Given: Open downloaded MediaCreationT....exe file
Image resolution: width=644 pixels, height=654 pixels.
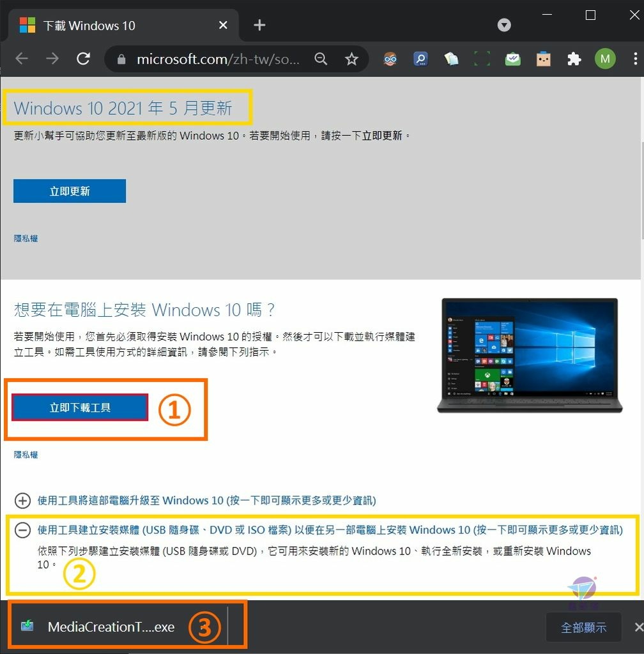Looking at the screenshot, I should pyautogui.click(x=111, y=627).
